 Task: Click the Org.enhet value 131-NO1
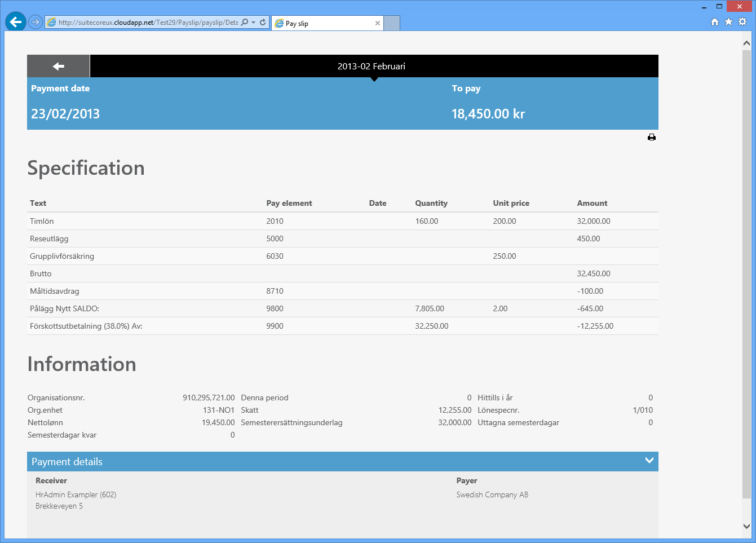[x=219, y=410]
